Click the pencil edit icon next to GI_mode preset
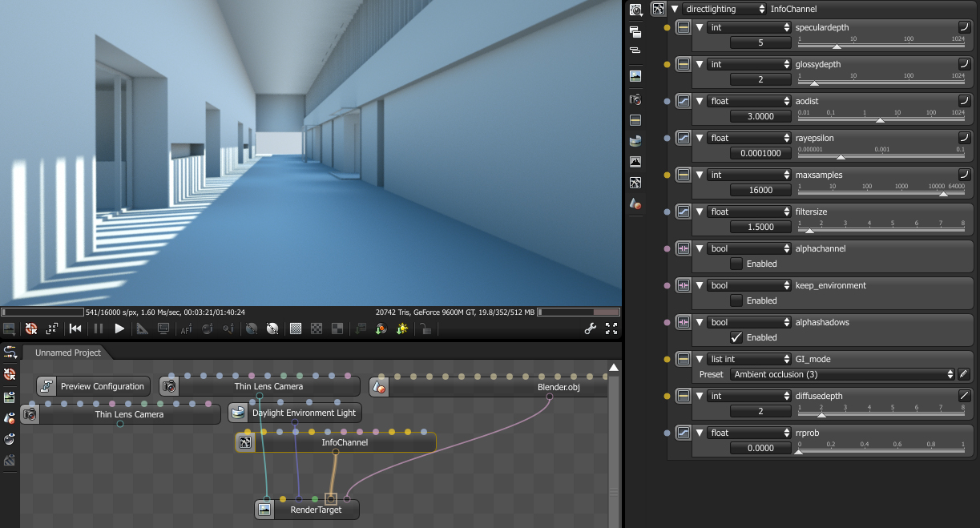 [964, 374]
